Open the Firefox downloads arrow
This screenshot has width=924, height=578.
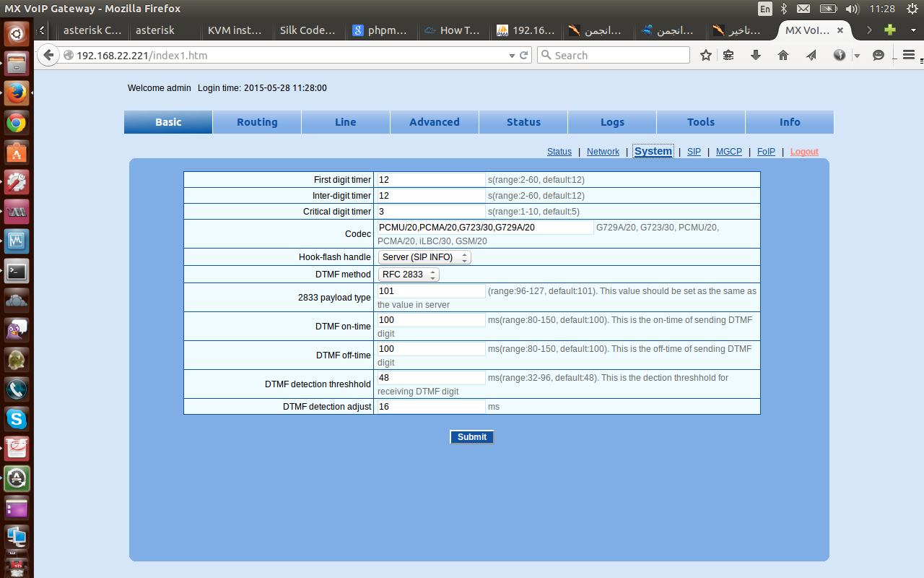click(x=756, y=55)
